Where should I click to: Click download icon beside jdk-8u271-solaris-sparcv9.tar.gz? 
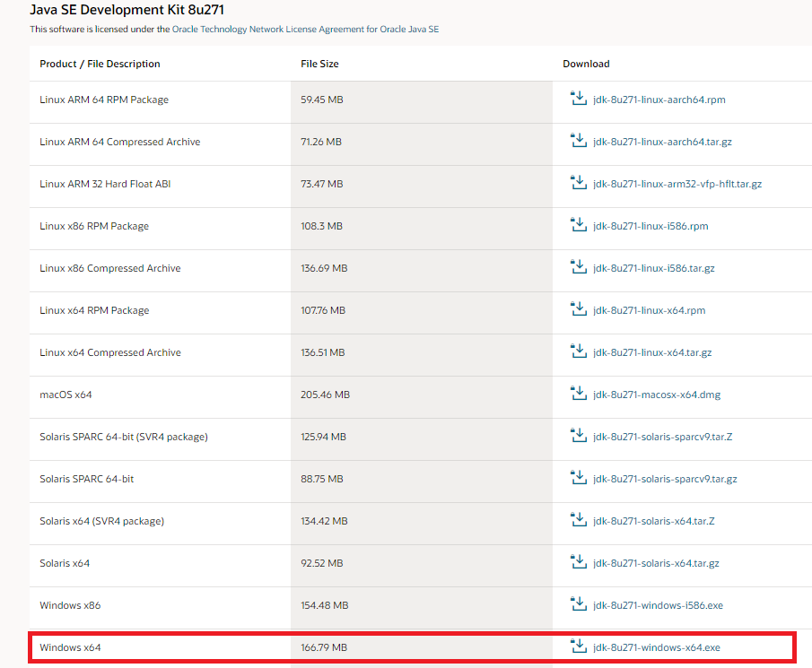click(578, 477)
